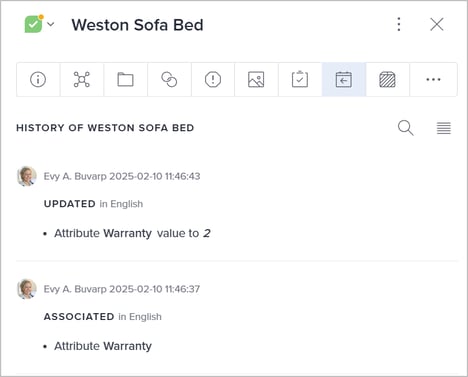This screenshot has width=468, height=377.
Task: Open the image media tab
Action: [256, 80]
